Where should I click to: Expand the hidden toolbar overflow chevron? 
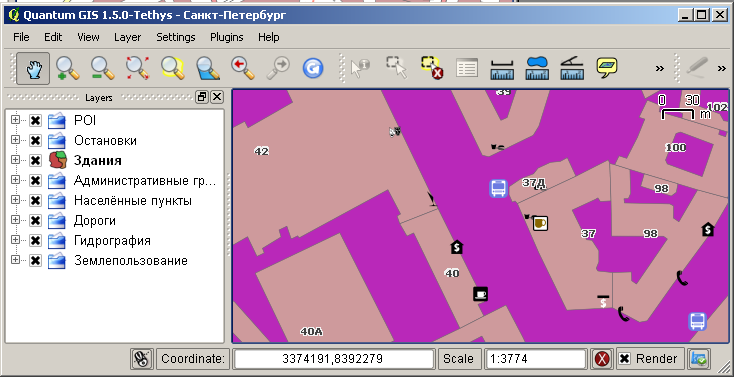[660, 69]
